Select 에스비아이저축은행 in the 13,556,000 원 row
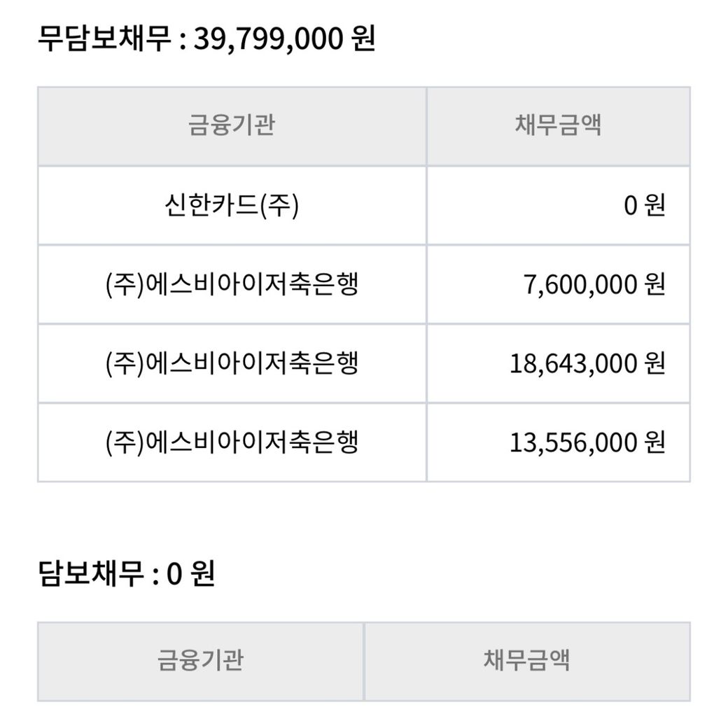The image size is (728, 728). point(231,442)
